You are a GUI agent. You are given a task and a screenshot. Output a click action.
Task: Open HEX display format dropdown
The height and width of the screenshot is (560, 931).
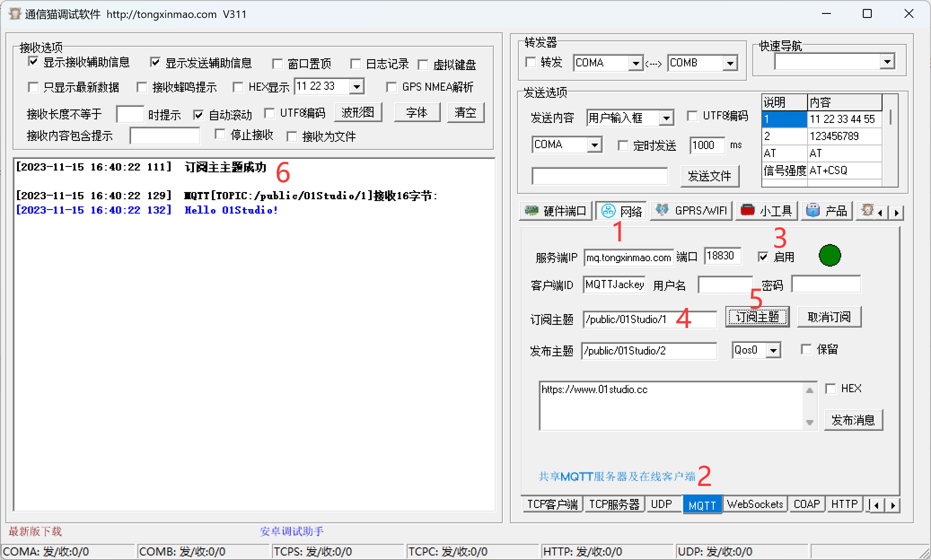356,86
